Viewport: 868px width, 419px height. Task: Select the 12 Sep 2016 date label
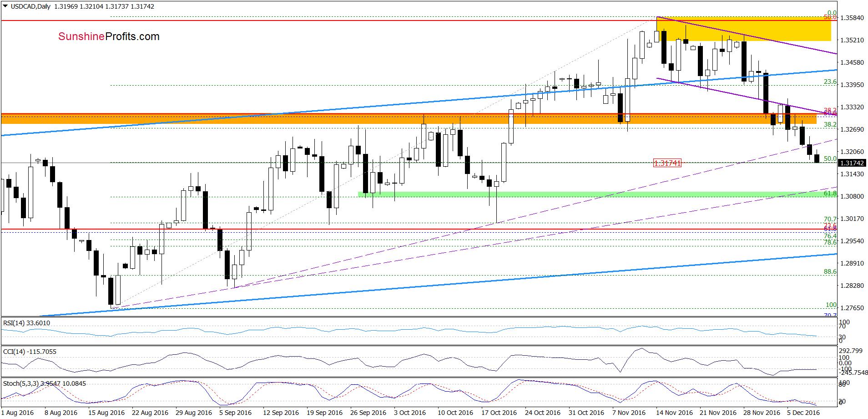[281, 413]
